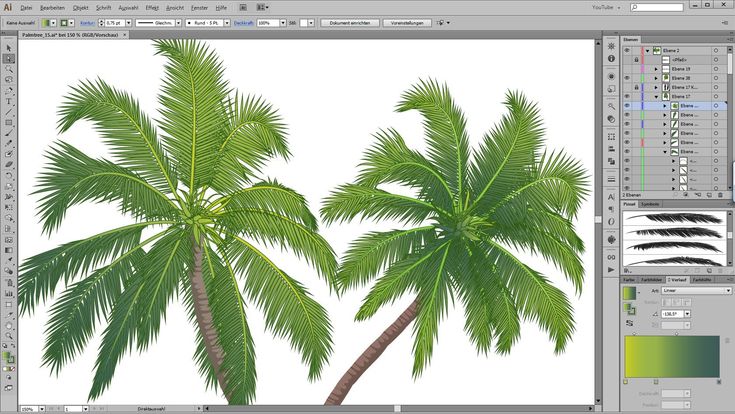The height and width of the screenshot is (414, 735).
Task: Toggle visibility of Ebene 2 layer
Action: [x=627, y=50]
